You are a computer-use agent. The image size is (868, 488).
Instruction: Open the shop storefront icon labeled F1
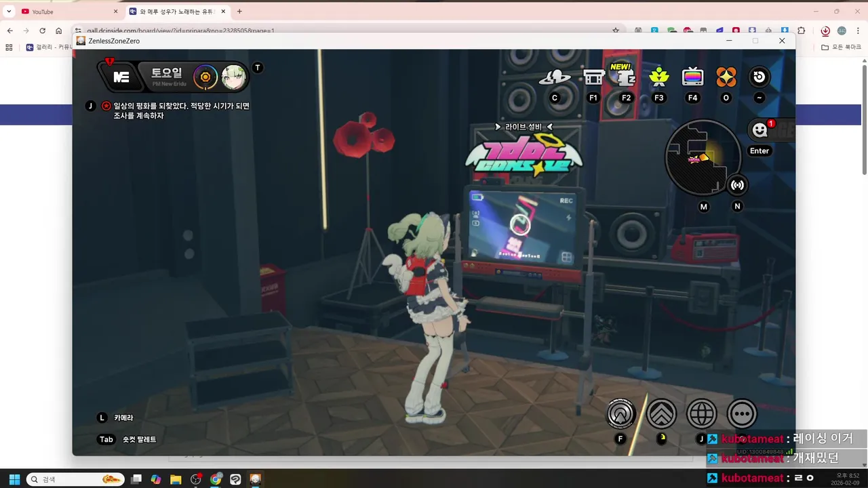click(x=593, y=77)
